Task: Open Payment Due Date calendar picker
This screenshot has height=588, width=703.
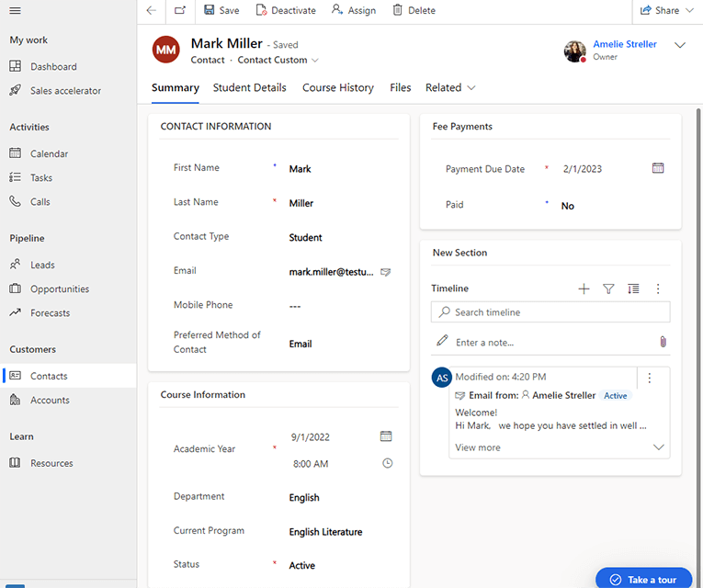Action: [x=658, y=168]
